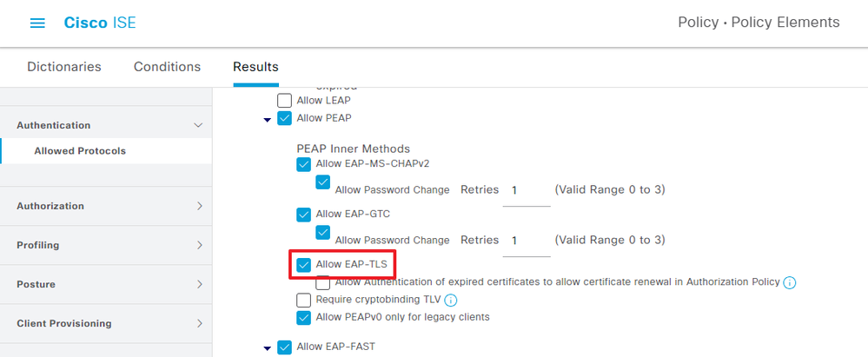Viewport: 868px width, 357px height.
Task: Click the Retries field for EAP-GTC
Action: pyautogui.click(x=527, y=241)
